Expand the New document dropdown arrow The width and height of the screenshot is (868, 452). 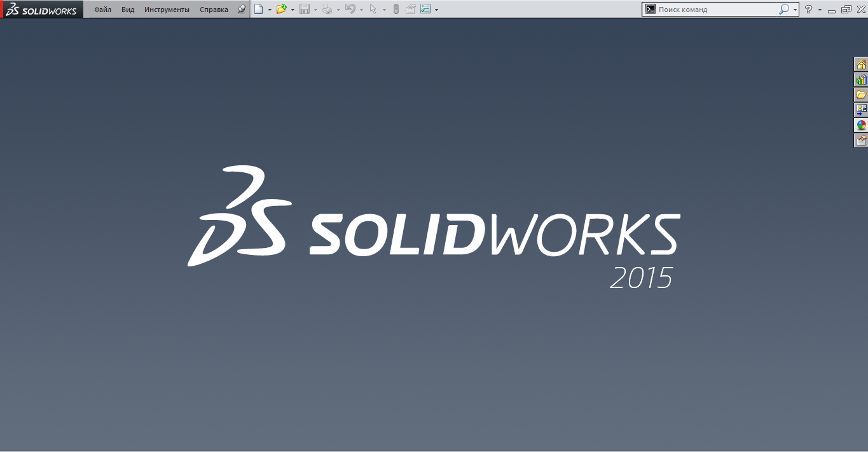coord(270,10)
